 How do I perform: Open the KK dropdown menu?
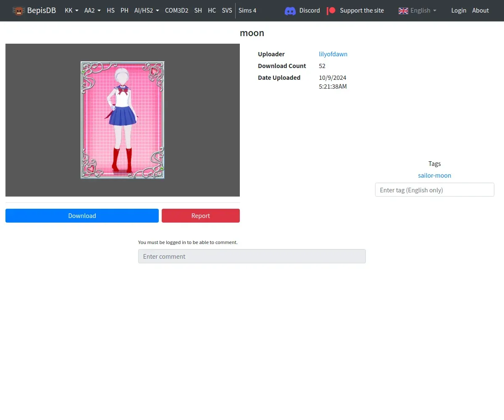tap(71, 10)
